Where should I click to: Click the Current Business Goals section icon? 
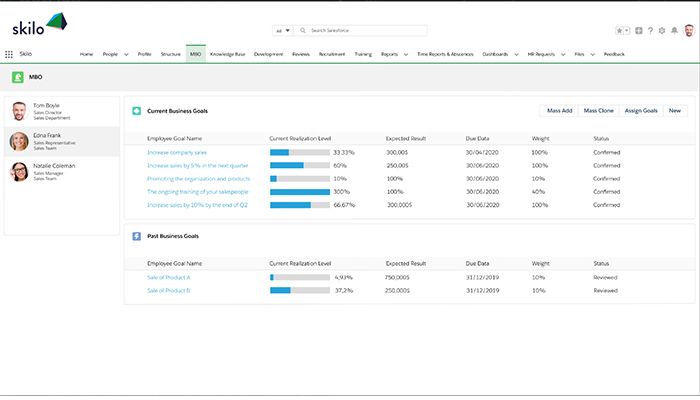[x=136, y=110]
